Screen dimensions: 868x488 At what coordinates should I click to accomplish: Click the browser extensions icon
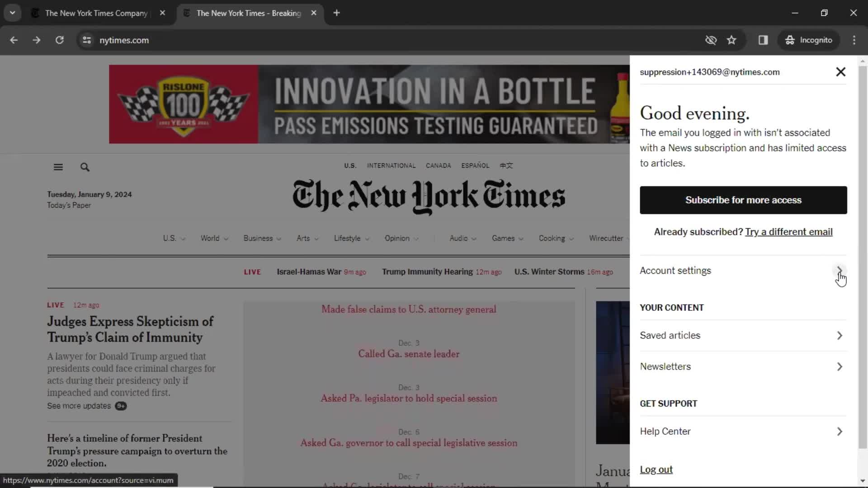(x=764, y=40)
